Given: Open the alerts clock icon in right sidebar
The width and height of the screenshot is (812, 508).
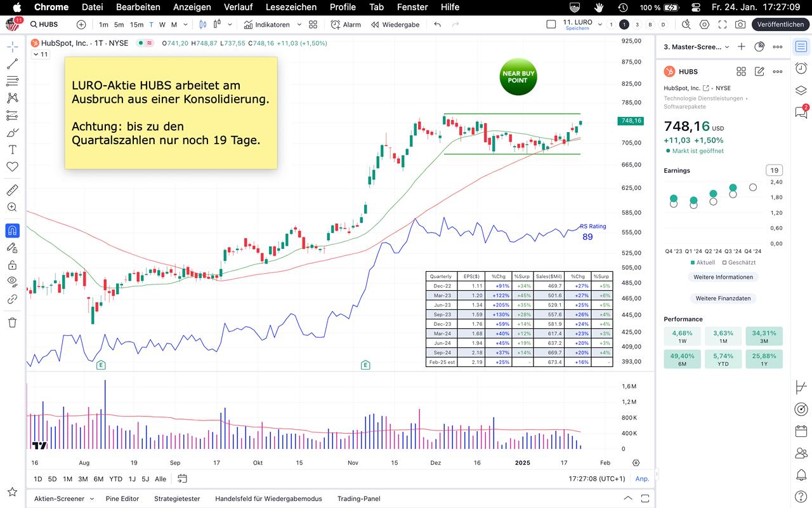Looking at the screenshot, I should coord(801,69).
